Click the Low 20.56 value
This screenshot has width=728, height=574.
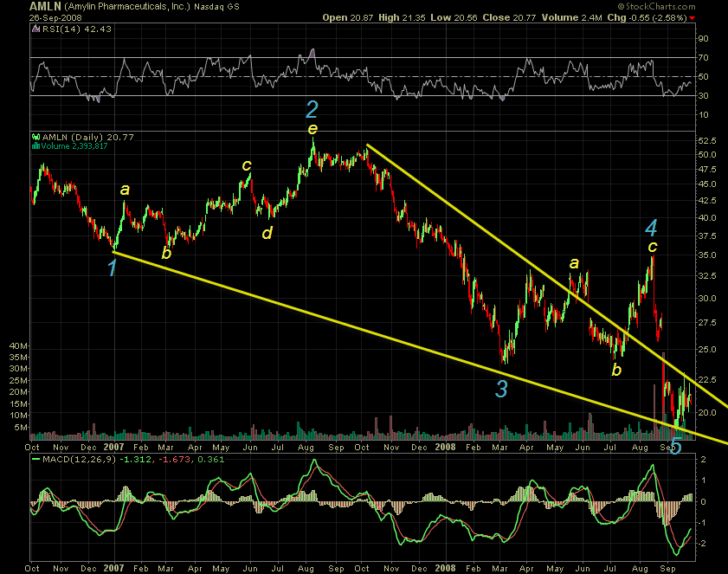pyautogui.click(x=454, y=17)
